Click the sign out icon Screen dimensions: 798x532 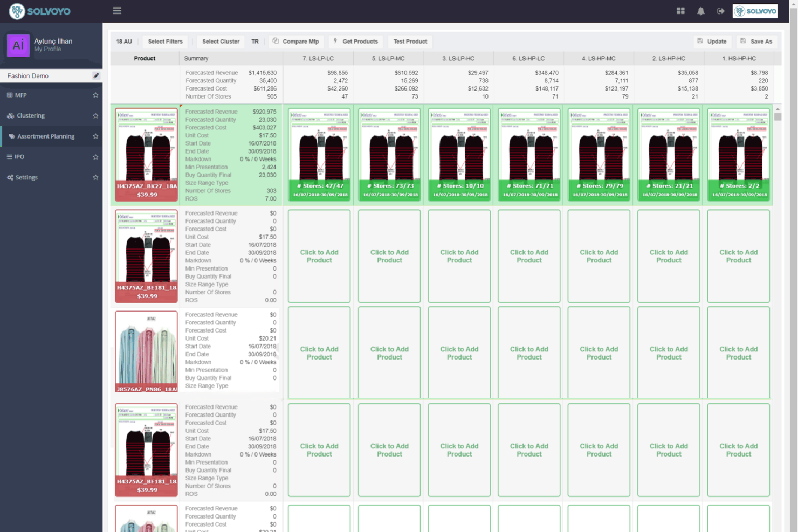click(x=721, y=11)
